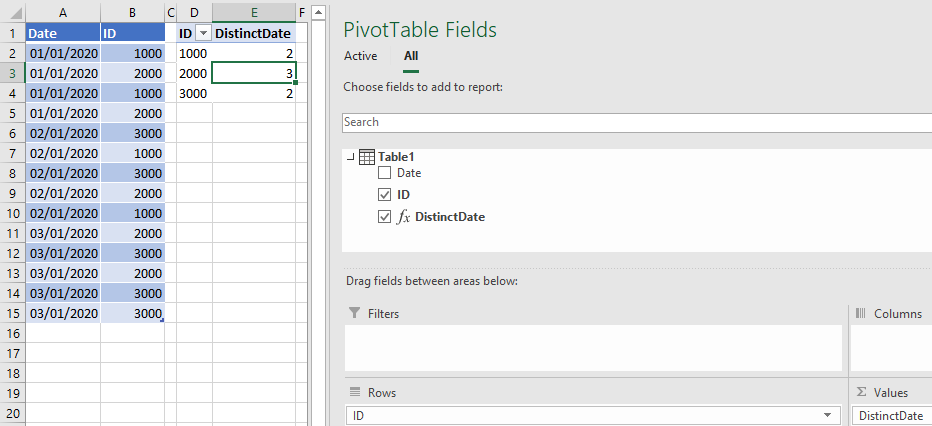Screen dimensions: 932x426
Task: Select the DistinctDate item in Values area
Action: [892, 415]
